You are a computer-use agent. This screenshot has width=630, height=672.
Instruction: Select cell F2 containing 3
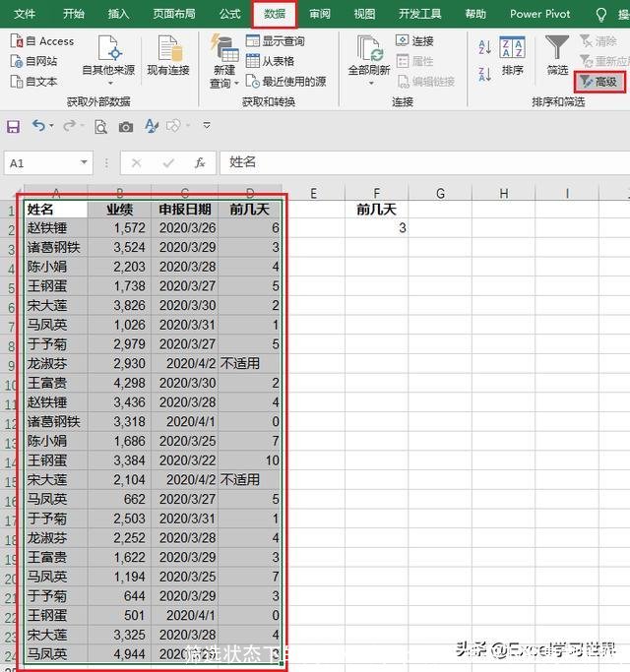point(377,228)
